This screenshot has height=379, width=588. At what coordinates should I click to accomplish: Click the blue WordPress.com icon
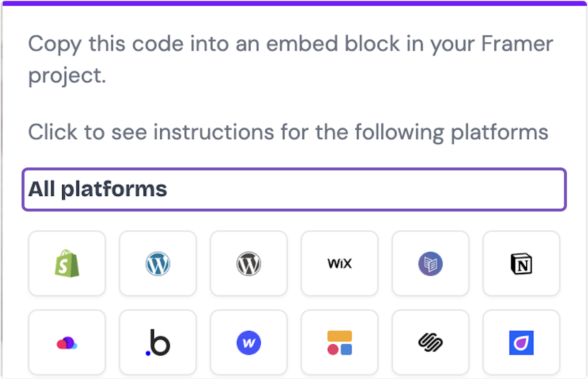[x=158, y=263]
